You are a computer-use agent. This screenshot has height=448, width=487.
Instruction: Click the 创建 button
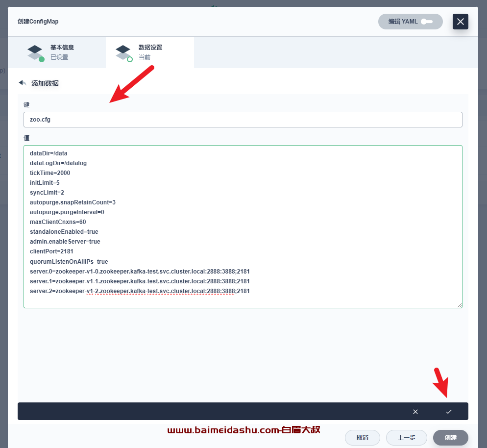(x=451, y=437)
